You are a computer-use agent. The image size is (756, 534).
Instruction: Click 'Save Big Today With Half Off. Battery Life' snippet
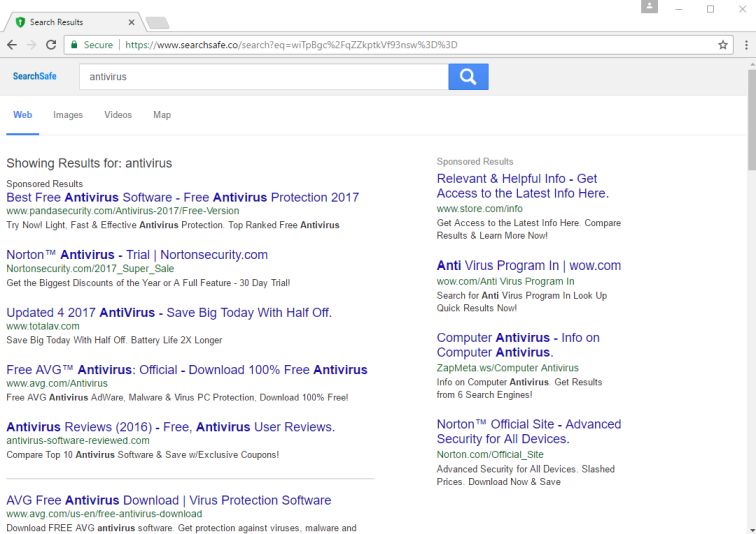tap(114, 340)
